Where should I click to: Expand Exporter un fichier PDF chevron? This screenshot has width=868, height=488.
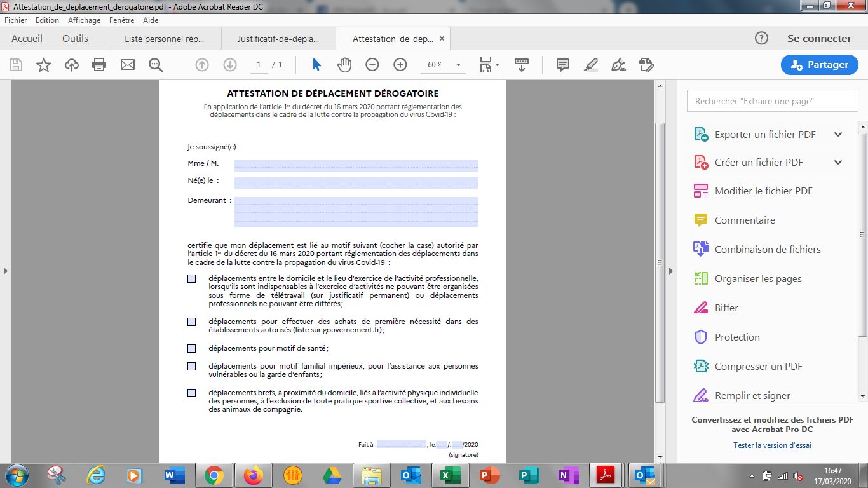(x=838, y=135)
